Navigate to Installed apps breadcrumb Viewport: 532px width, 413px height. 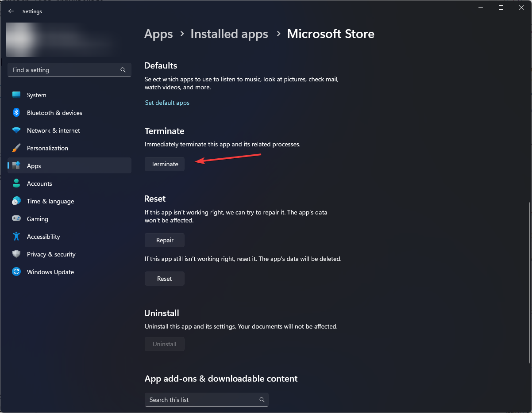[x=229, y=34]
